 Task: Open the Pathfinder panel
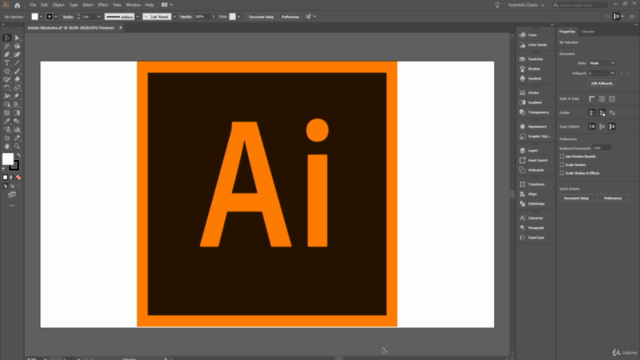tap(535, 204)
